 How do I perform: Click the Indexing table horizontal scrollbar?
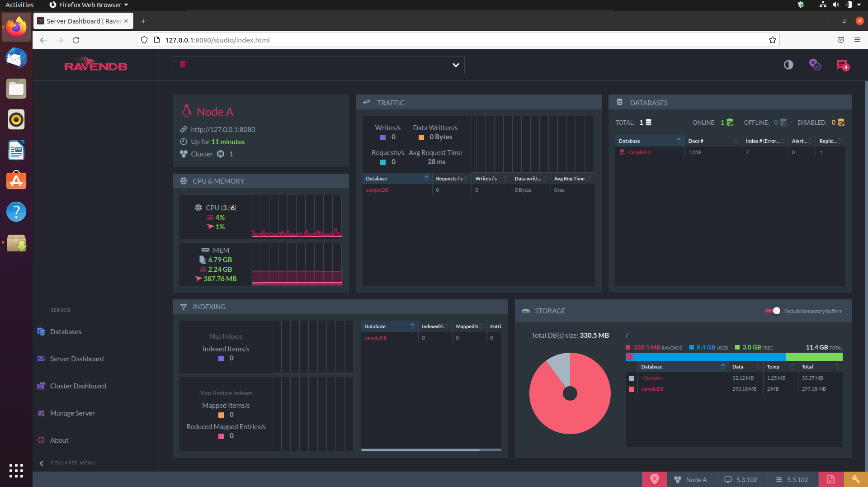(x=420, y=450)
